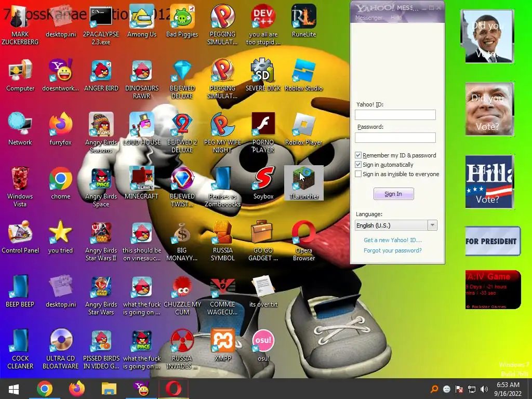Viewport: 532px width, 399px height.
Task: Open the Windows Start button
Action: [14, 389]
